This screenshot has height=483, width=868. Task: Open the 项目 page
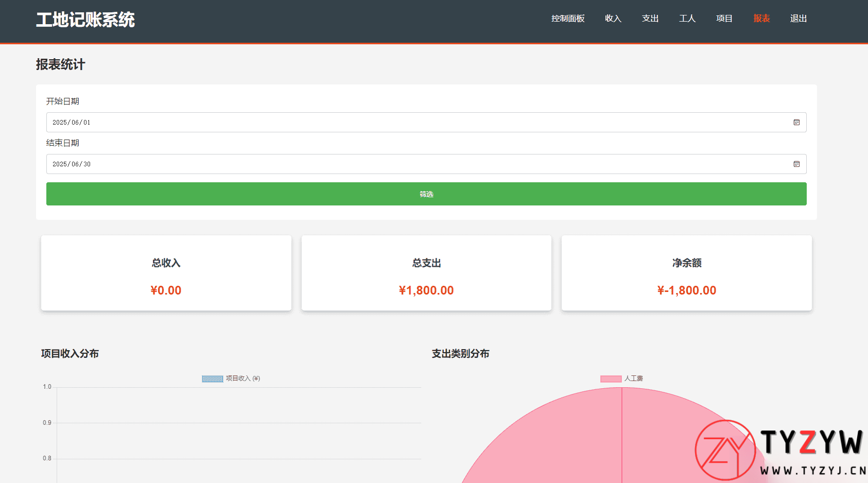tap(724, 19)
